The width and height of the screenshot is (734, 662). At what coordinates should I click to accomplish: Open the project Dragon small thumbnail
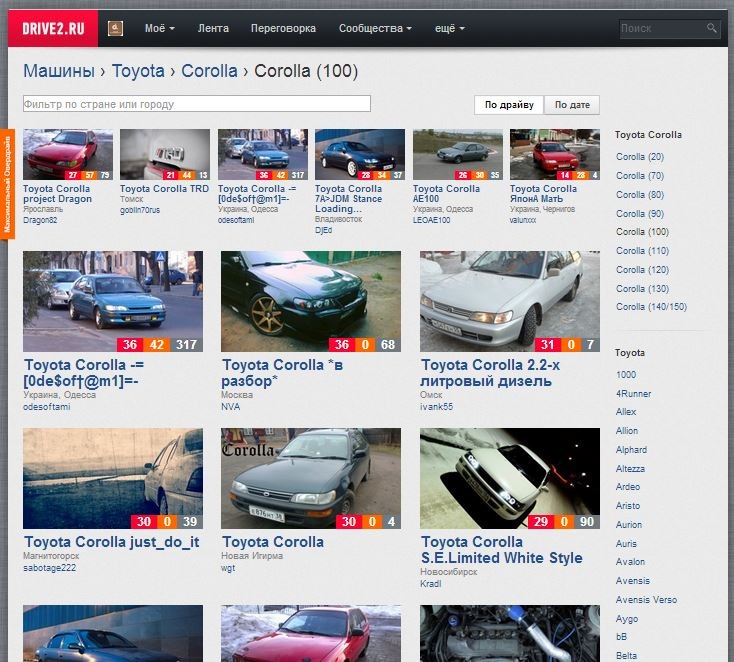[68, 154]
